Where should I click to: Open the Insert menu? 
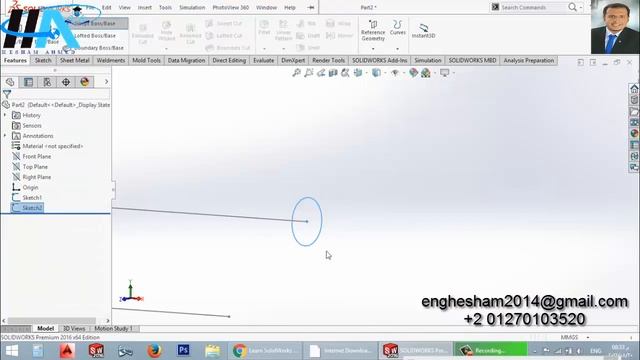click(144, 7)
